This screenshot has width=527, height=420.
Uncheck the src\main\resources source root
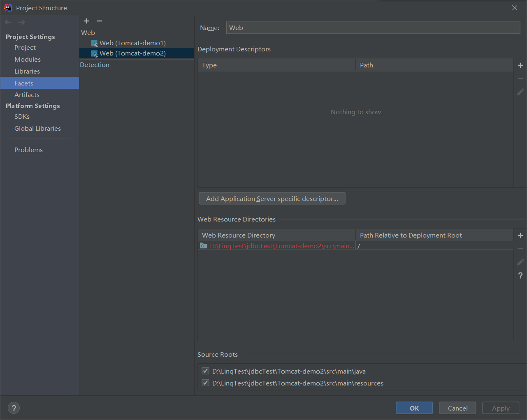205,383
